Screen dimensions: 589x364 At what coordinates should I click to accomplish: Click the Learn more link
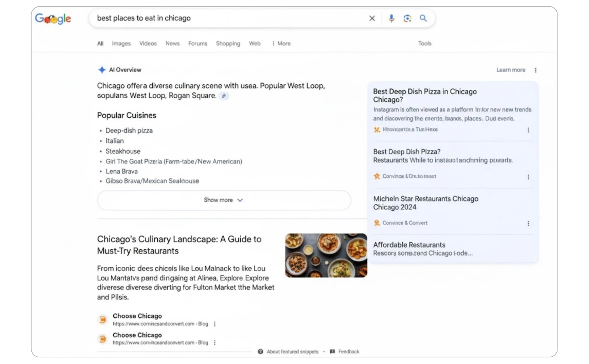(511, 70)
